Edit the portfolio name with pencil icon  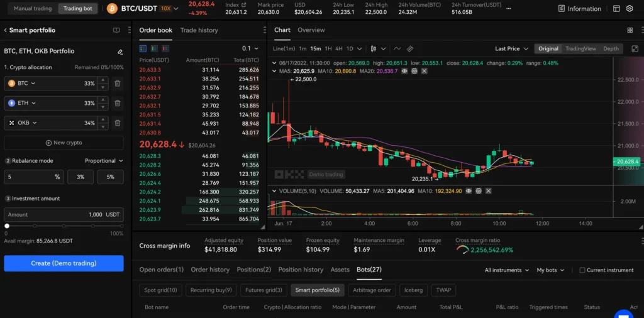(120, 52)
